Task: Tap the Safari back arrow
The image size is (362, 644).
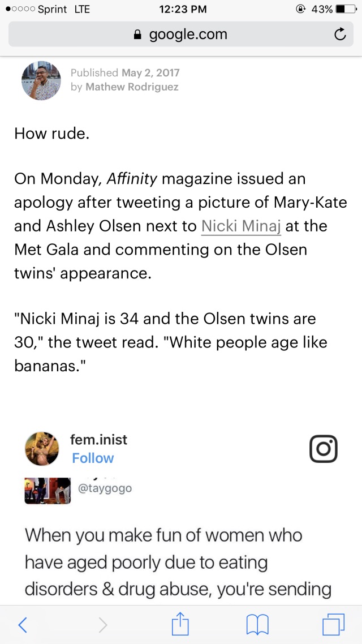Action: point(23,624)
